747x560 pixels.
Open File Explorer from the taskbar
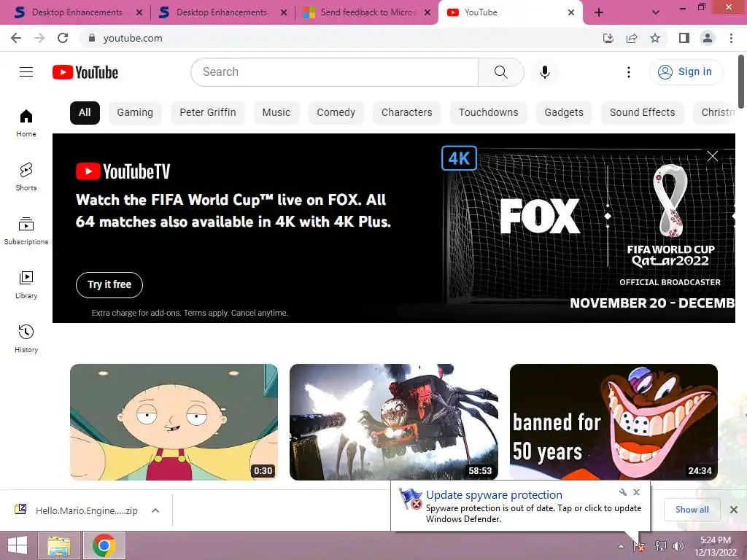click(59, 545)
